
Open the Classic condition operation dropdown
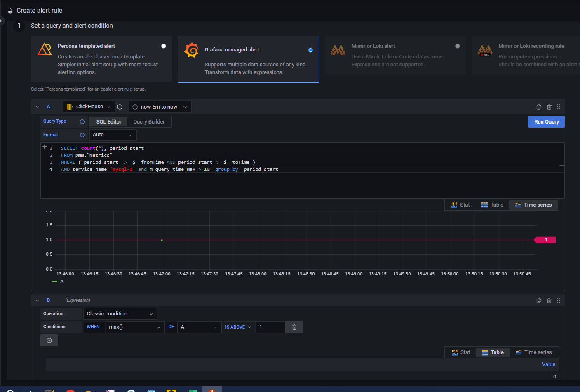[120, 314]
